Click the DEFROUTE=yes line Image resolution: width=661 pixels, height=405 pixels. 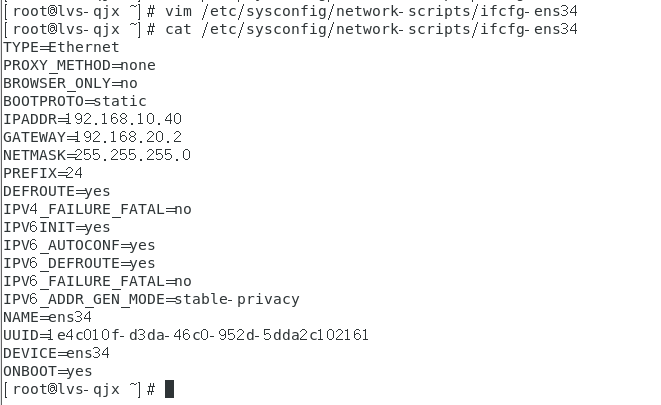point(57,191)
